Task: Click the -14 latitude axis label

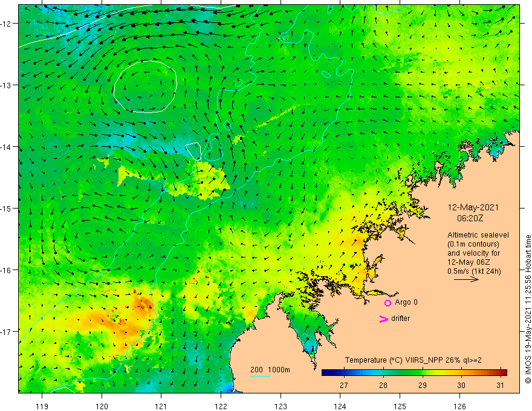Action: (6, 147)
